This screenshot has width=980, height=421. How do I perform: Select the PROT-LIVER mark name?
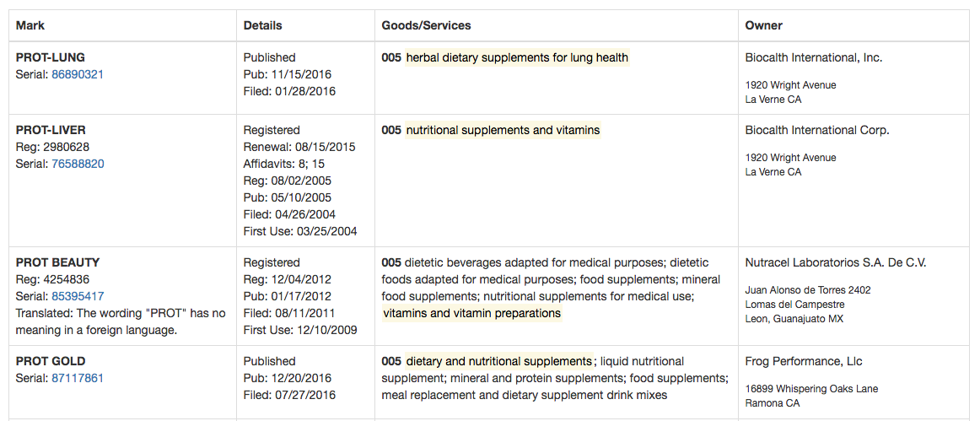point(51,130)
